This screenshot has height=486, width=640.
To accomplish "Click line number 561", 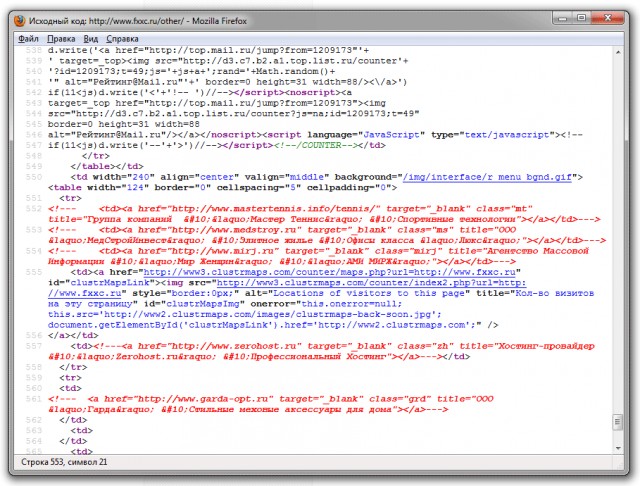I will coord(34,399).
